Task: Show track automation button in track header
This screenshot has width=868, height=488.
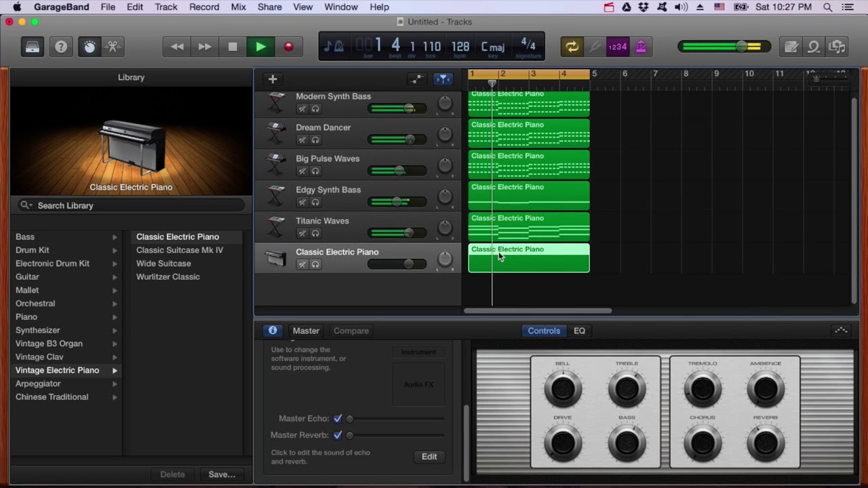Action: coord(416,79)
